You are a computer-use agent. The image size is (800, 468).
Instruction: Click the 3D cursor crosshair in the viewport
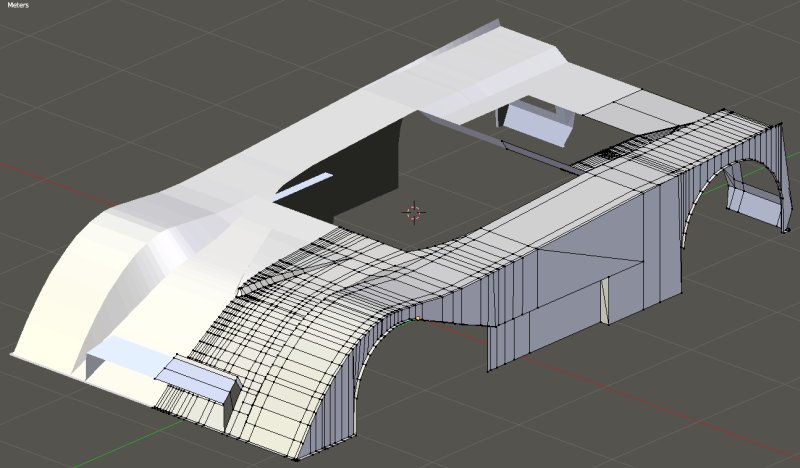(413, 212)
